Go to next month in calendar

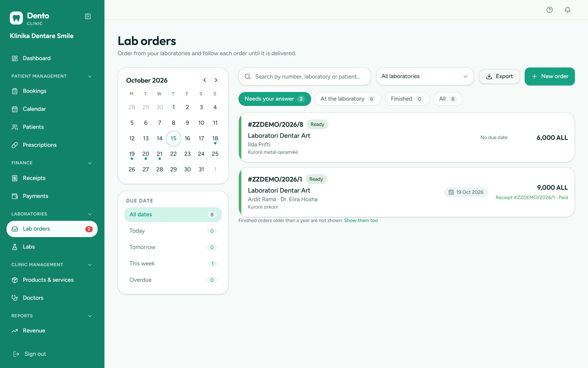tap(216, 80)
